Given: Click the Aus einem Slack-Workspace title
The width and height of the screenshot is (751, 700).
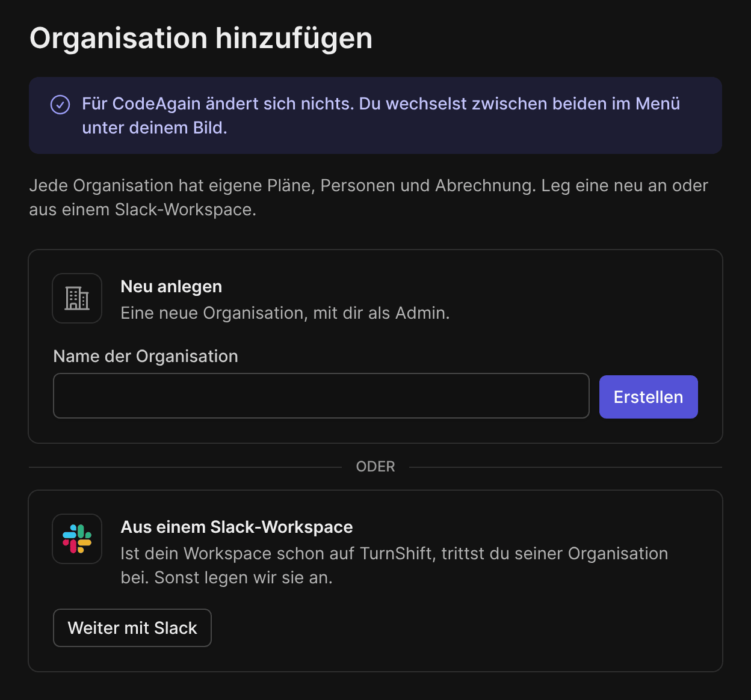Looking at the screenshot, I should [237, 527].
